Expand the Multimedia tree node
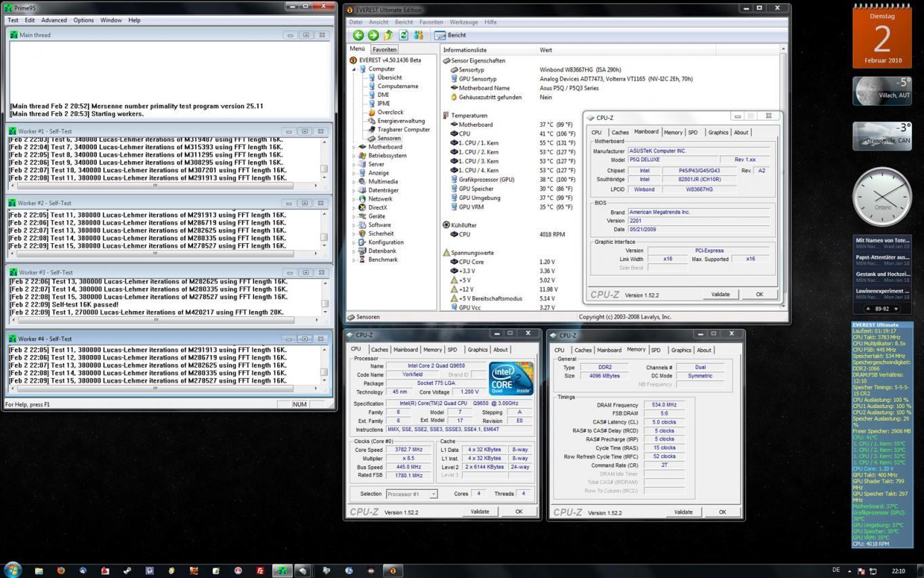This screenshot has width=924, height=578. pyautogui.click(x=354, y=182)
